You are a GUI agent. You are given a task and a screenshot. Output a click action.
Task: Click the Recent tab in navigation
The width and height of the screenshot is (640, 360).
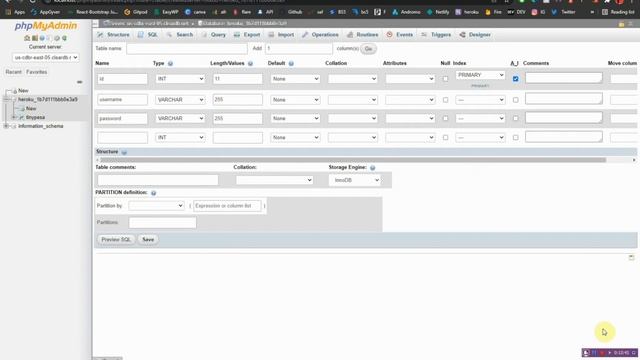13,72
